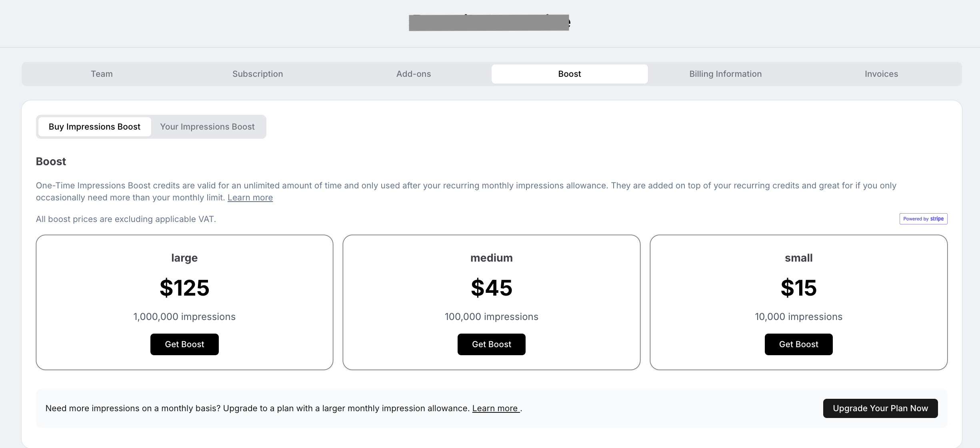Viewport: 980px width, 448px height.
Task: Select the Boost tab
Action: [569, 74]
